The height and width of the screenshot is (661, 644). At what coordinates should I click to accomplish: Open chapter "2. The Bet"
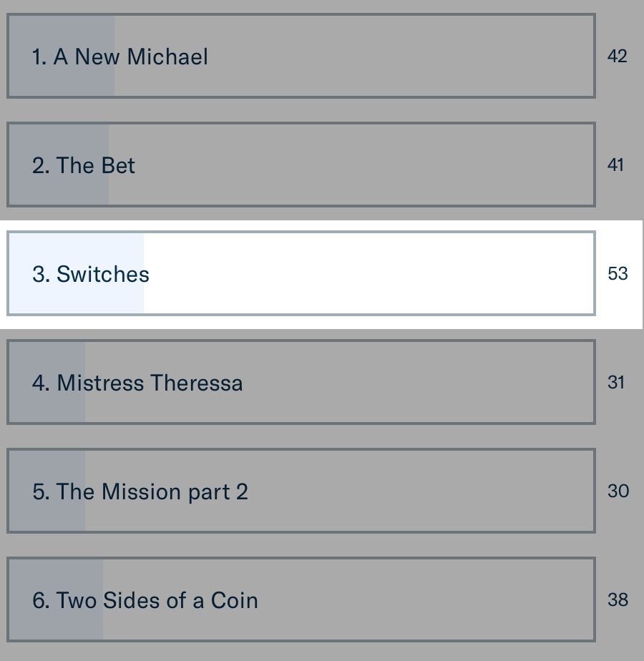(x=84, y=165)
